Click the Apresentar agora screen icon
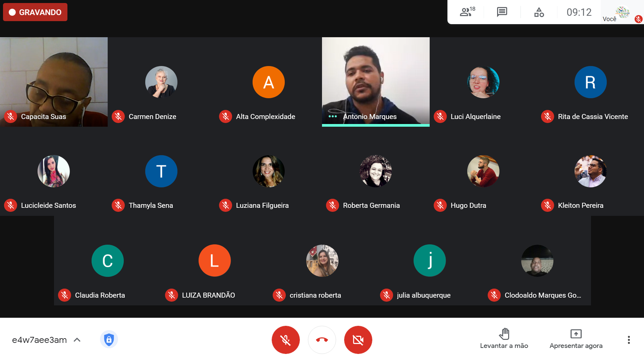 [576, 334]
